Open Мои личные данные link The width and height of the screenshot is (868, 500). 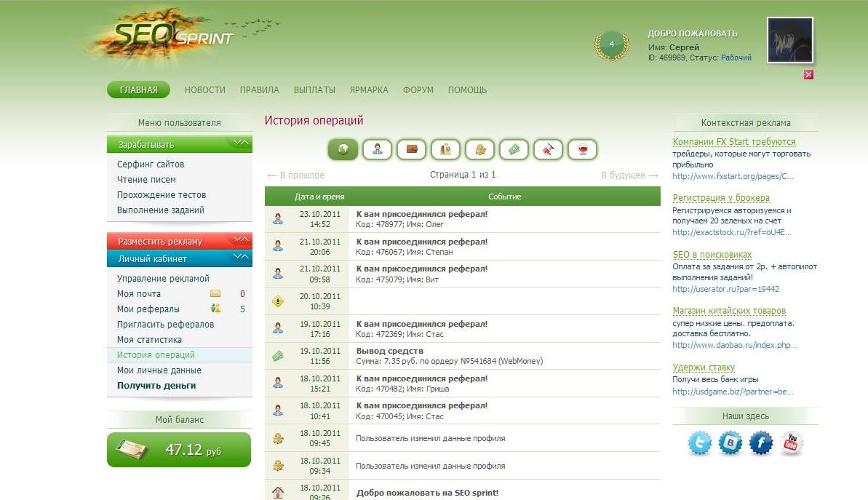[x=159, y=370]
